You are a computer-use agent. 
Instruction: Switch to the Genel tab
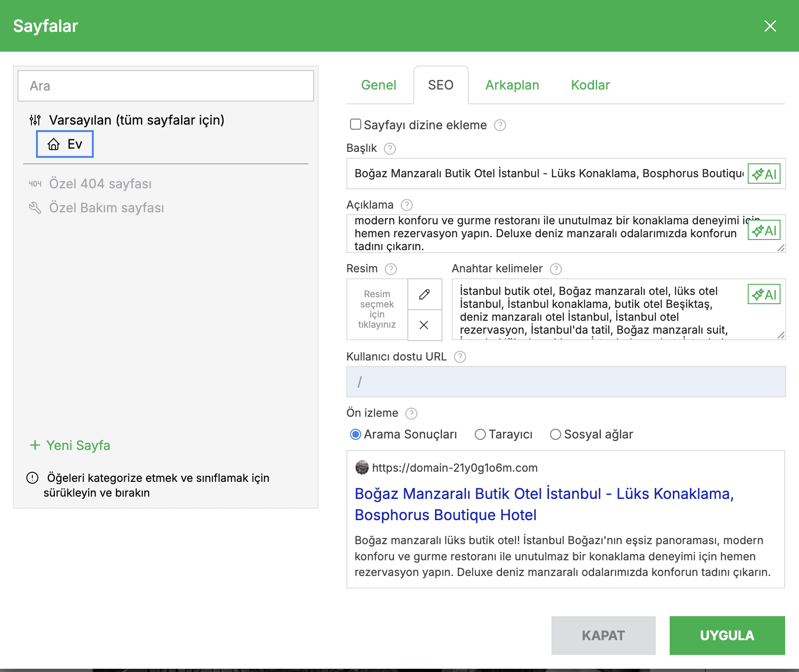point(379,85)
